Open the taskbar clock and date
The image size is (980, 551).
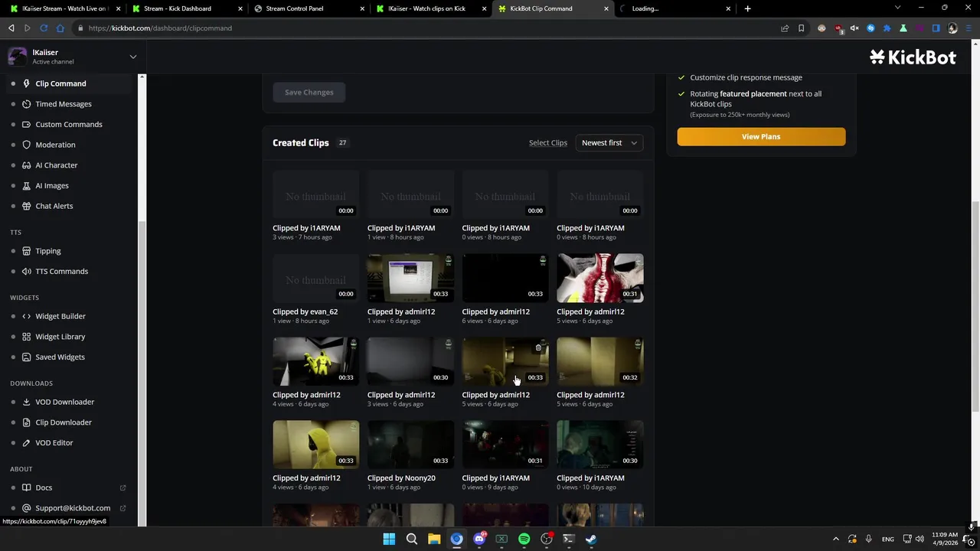click(945, 539)
